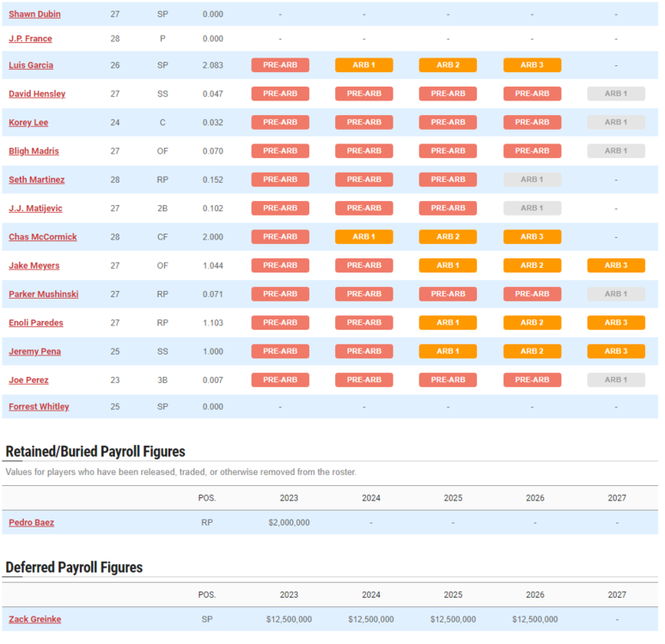Click ARB 3 badge in Enoli Paredes' row
This screenshot has height=644, width=665.
click(x=615, y=323)
